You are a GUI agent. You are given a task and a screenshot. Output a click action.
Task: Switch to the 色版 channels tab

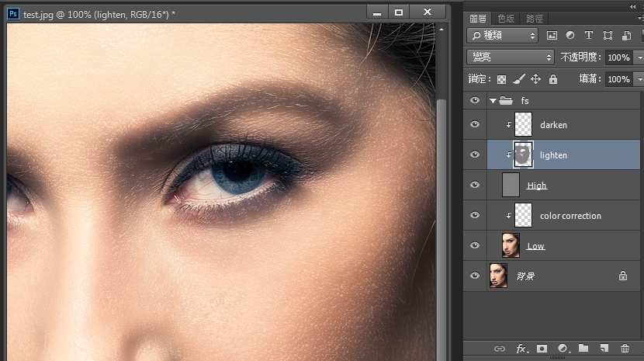(506, 19)
